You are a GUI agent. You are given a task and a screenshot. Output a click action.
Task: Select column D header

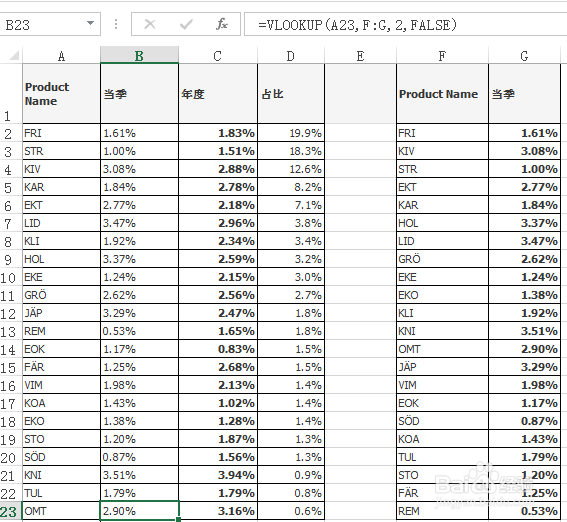tap(291, 56)
